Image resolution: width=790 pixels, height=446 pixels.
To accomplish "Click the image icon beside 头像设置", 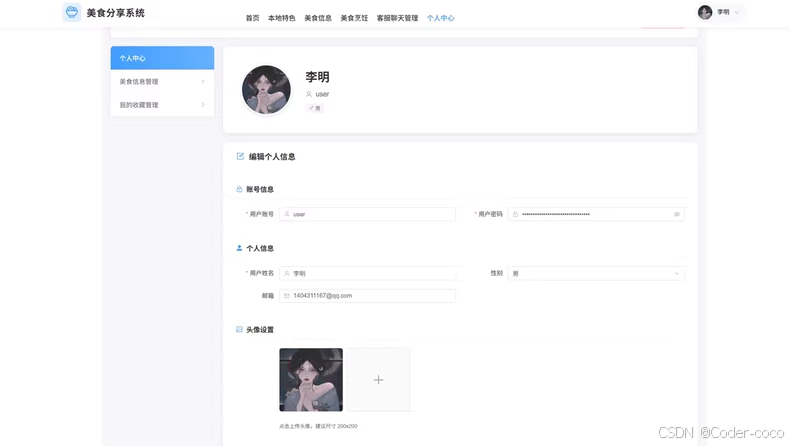I will click(239, 329).
